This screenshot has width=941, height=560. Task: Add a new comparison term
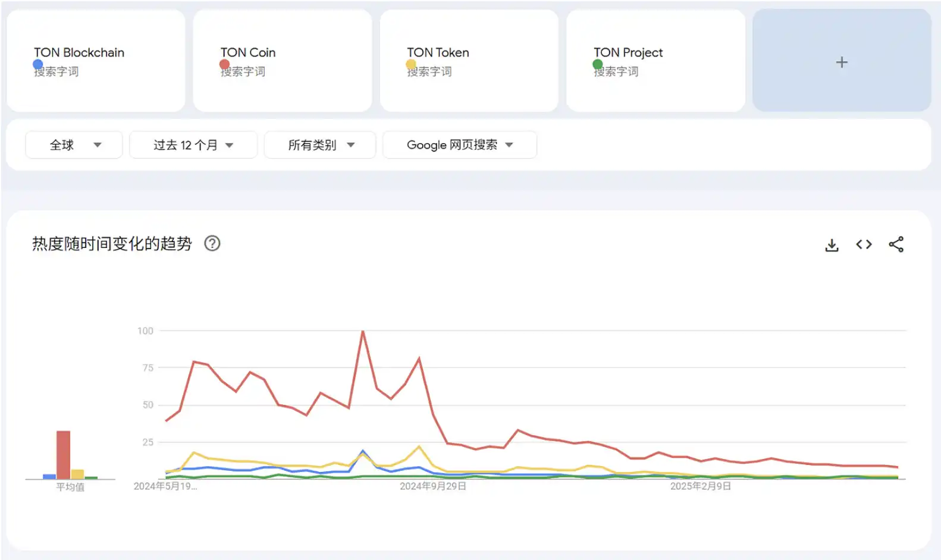click(x=841, y=62)
